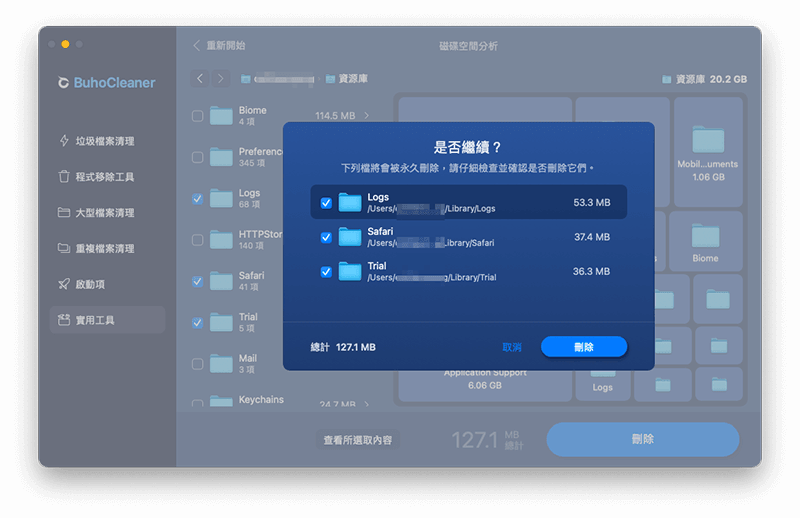Uncheck the Logs folder checkbox in list

pyautogui.click(x=197, y=199)
